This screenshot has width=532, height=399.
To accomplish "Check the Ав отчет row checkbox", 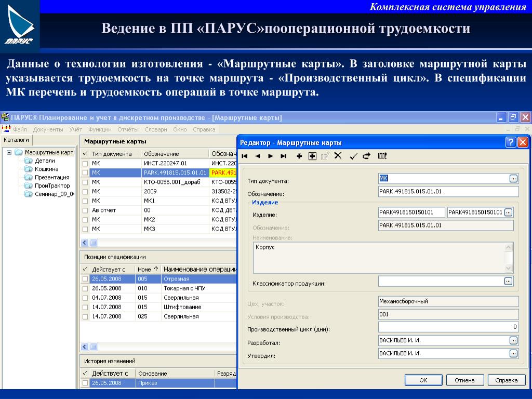I will [85, 210].
